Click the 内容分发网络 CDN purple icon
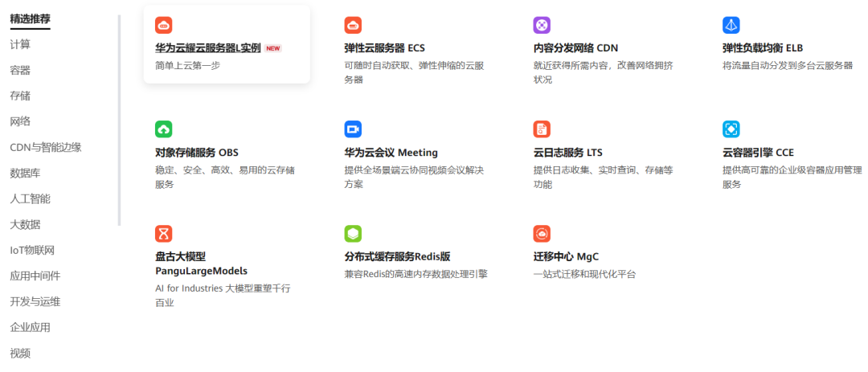Viewport: 868px width, 372px height. pyautogui.click(x=542, y=25)
